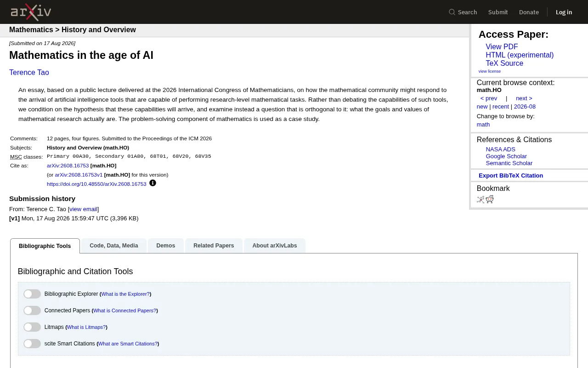Open Terence Tao author link

29,73
